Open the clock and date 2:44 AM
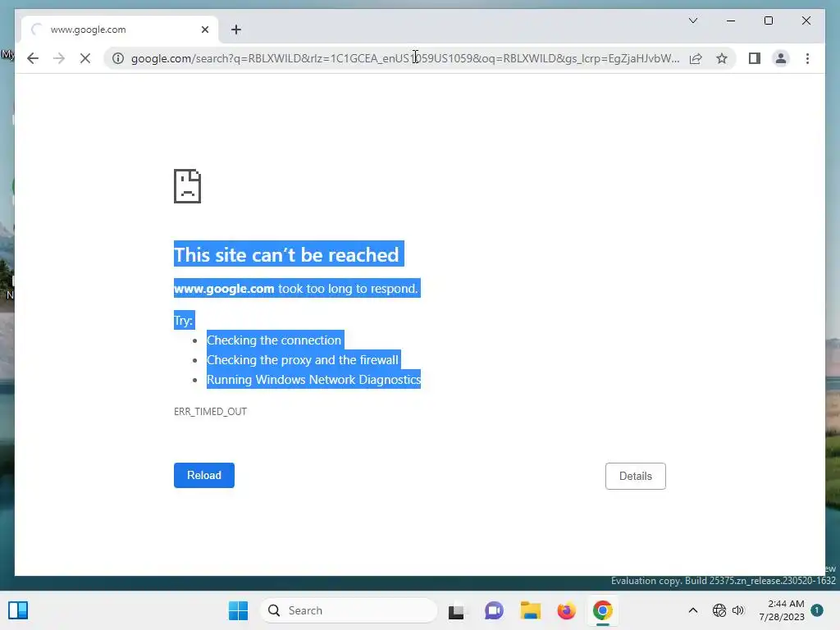Viewport: 840px width, 630px height. point(782,610)
